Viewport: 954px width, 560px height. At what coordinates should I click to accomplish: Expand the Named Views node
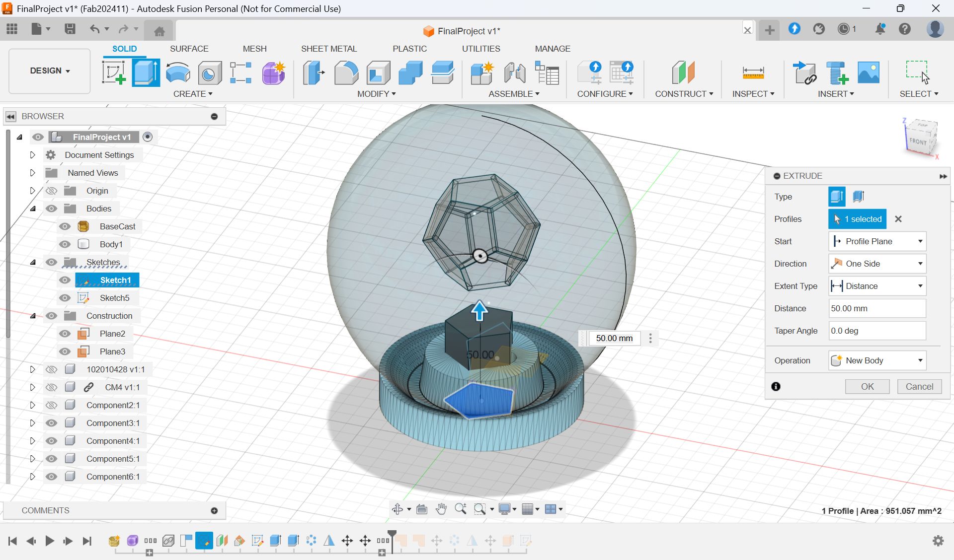[32, 173]
